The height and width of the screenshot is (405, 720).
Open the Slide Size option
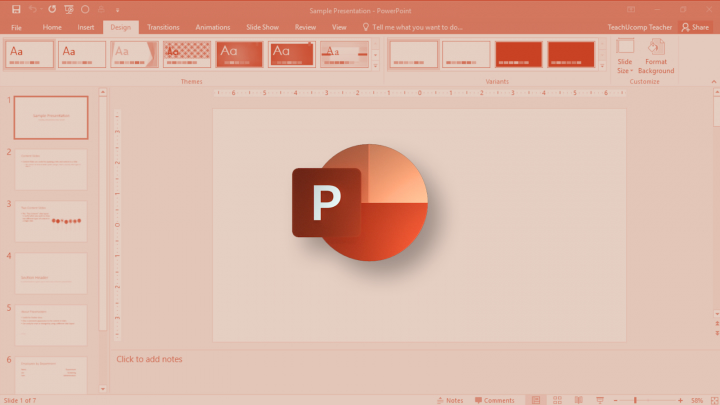tap(624, 56)
